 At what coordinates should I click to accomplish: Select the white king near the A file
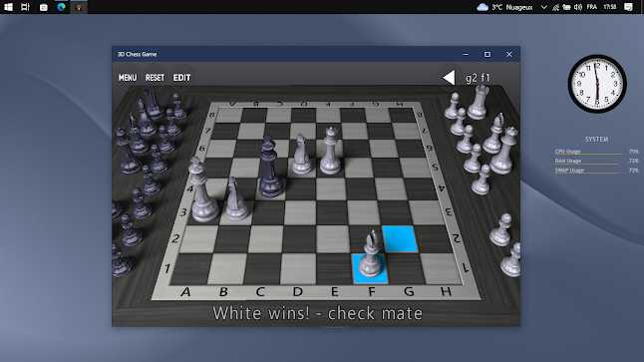pyautogui.click(x=202, y=191)
